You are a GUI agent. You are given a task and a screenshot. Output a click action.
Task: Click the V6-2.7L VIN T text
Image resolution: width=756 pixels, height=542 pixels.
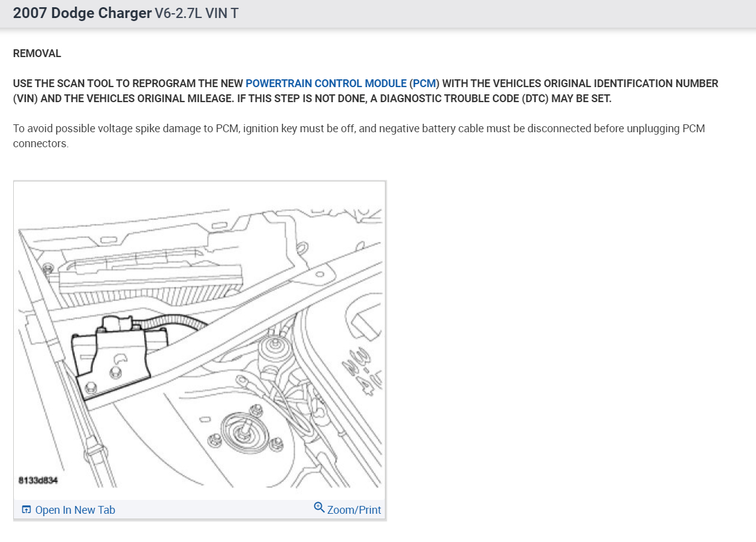pyautogui.click(x=196, y=13)
